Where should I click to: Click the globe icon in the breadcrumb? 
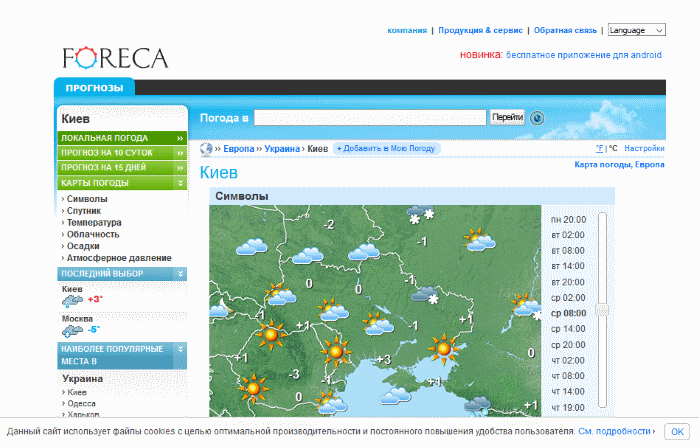click(207, 148)
